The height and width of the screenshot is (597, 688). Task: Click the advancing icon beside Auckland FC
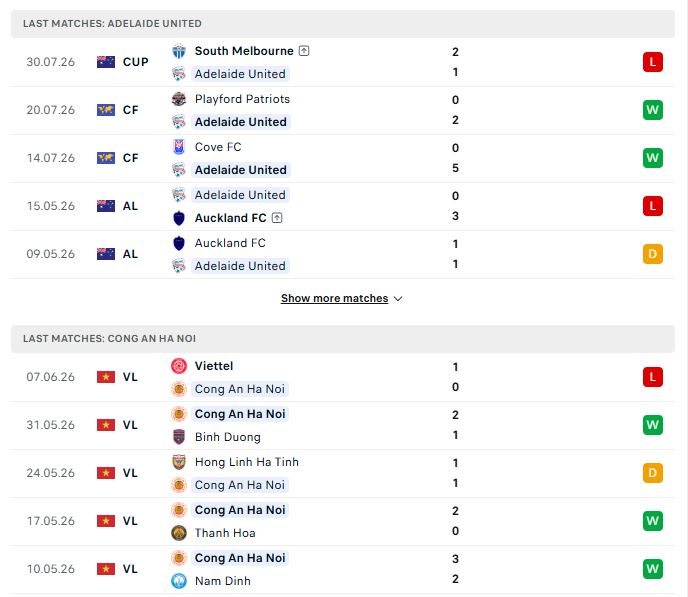point(277,218)
